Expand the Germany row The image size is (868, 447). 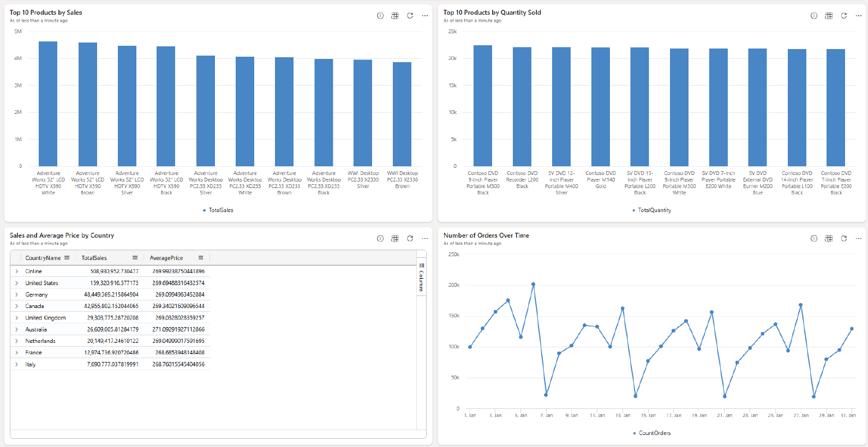(17, 295)
